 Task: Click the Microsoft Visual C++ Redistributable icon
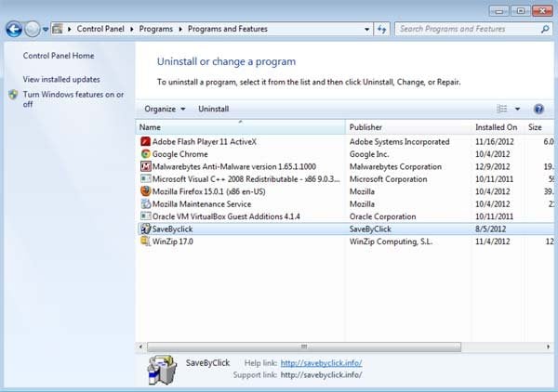coord(145,178)
